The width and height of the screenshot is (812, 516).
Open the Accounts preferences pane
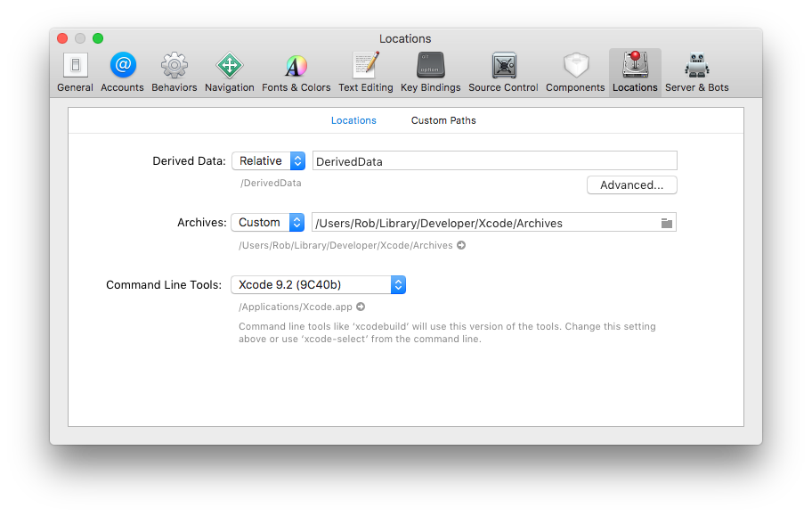coord(122,72)
